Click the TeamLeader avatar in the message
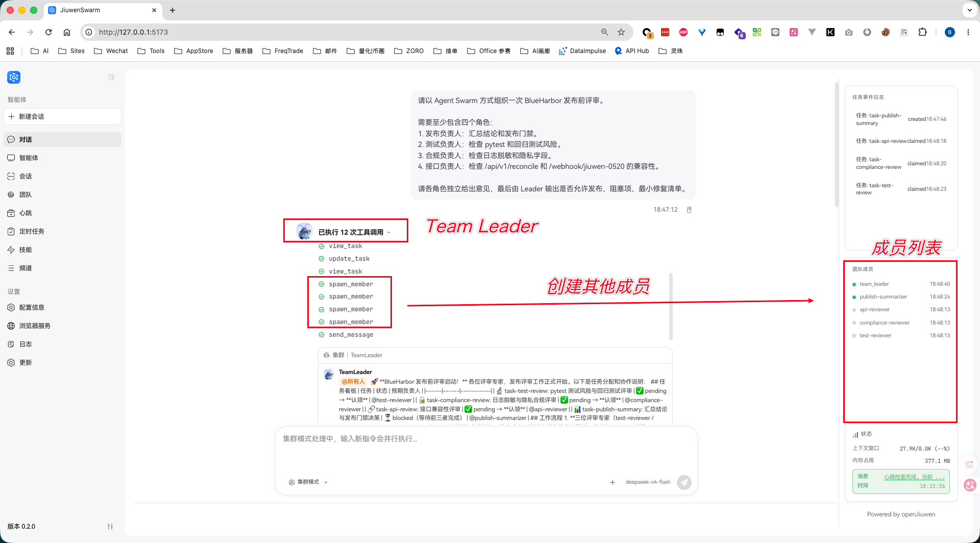Viewport: 980px width, 543px height. pos(329,374)
